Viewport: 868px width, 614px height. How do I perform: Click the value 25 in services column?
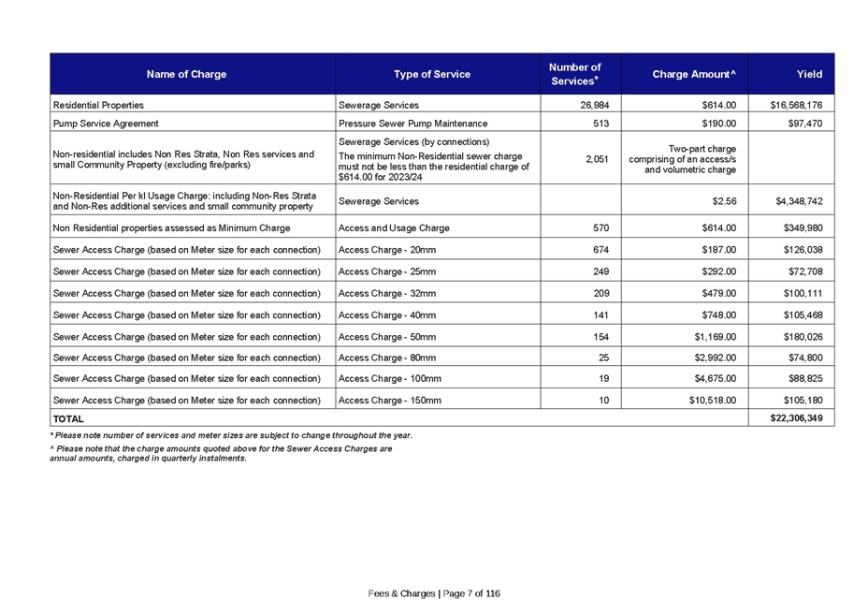pyautogui.click(x=604, y=358)
